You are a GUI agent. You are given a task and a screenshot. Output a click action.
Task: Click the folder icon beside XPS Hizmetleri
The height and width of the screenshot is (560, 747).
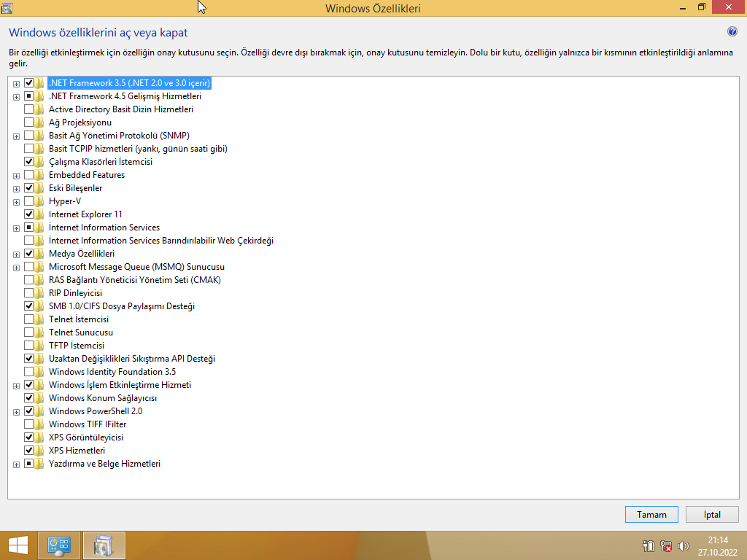pos(39,451)
